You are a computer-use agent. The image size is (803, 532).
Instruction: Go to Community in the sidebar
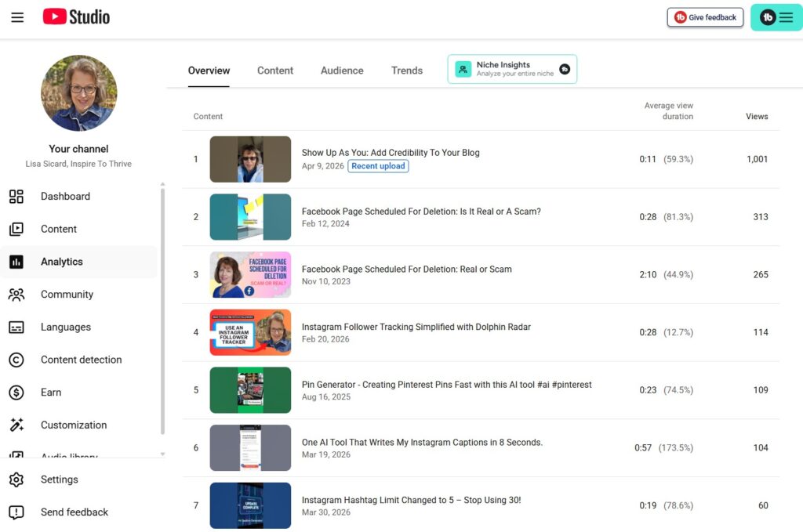(79, 295)
